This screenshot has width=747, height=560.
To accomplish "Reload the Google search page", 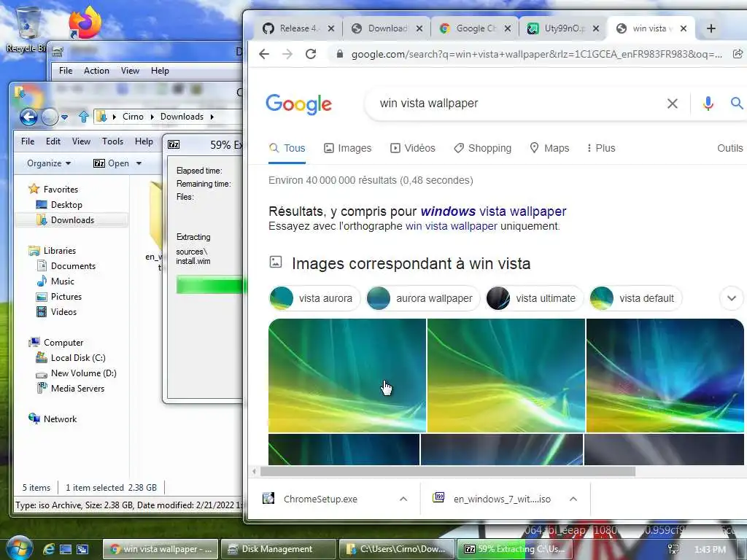I will 311,54.
